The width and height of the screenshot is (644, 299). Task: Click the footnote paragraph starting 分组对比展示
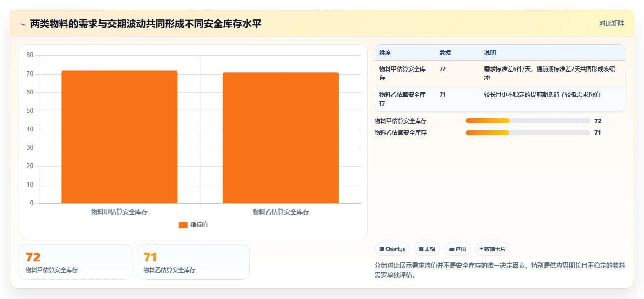[x=499, y=271]
